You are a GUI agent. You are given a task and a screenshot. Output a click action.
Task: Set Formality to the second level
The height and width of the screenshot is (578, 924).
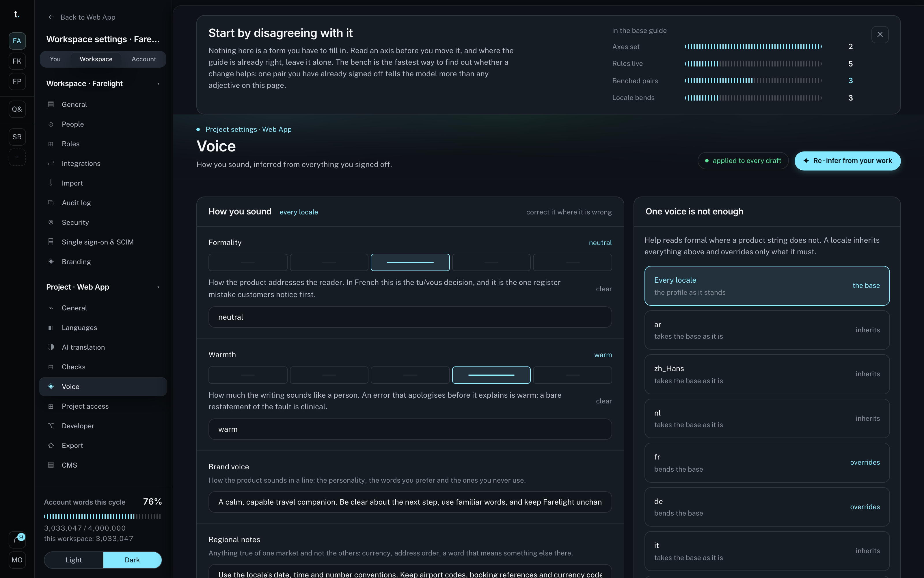[x=329, y=262]
